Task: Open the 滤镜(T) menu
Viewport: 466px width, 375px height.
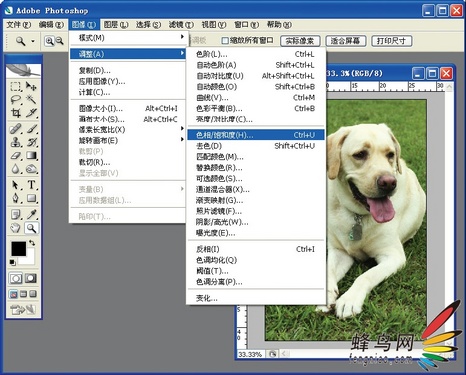Action: coord(181,25)
